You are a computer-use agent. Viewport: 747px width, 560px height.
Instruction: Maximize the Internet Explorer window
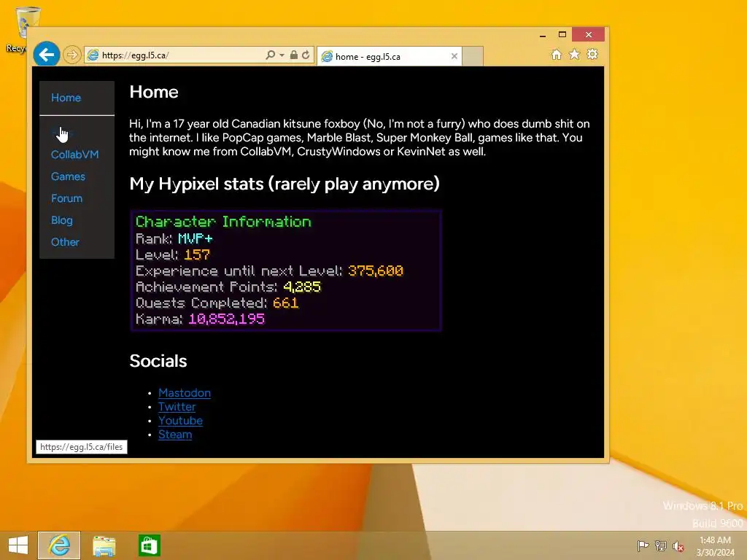pos(562,34)
